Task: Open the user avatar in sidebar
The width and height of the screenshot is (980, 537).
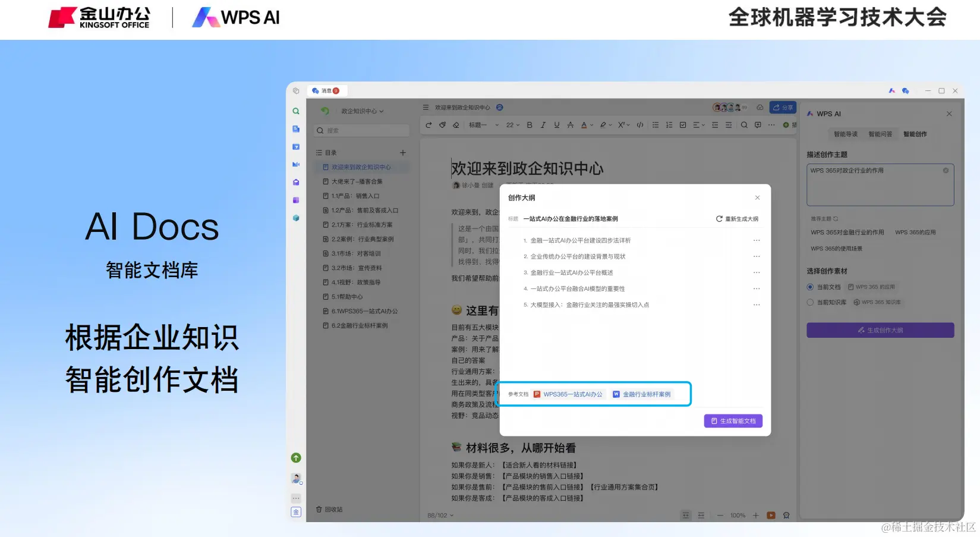Action: click(x=296, y=478)
